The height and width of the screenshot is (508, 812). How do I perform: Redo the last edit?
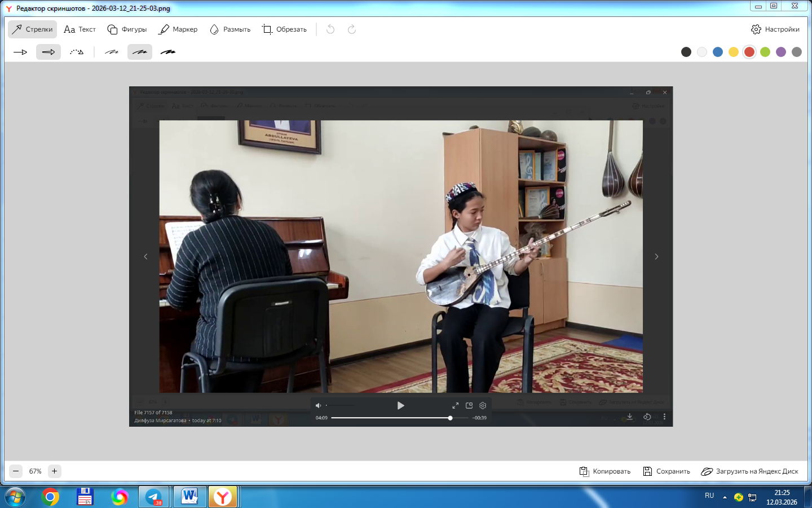click(x=352, y=29)
